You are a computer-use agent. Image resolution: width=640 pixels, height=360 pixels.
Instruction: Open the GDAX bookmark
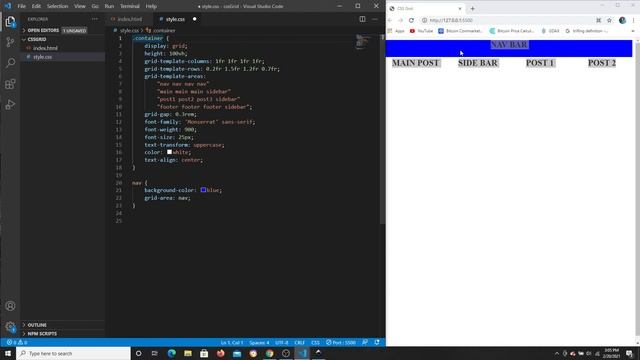click(x=550, y=31)
